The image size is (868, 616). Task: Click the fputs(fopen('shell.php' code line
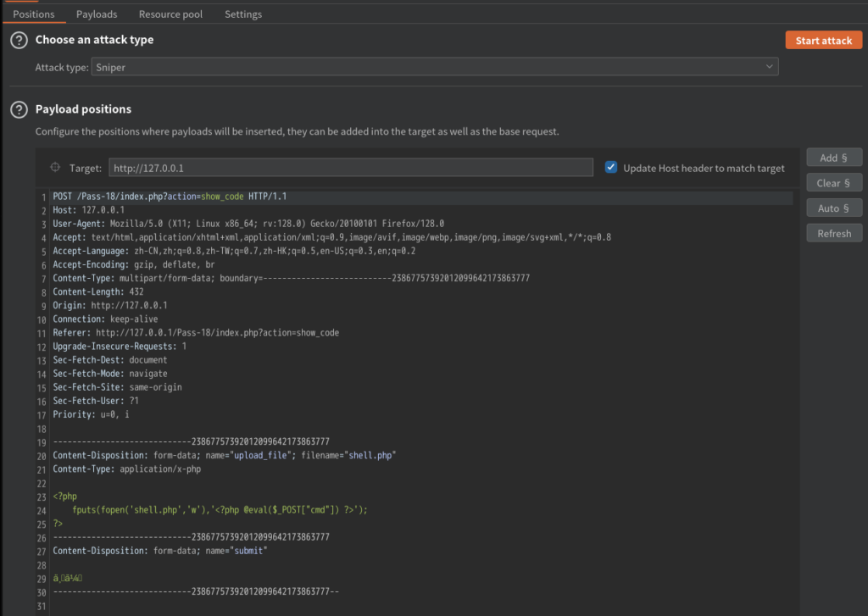pyautogui.click(x=220, y=510)
